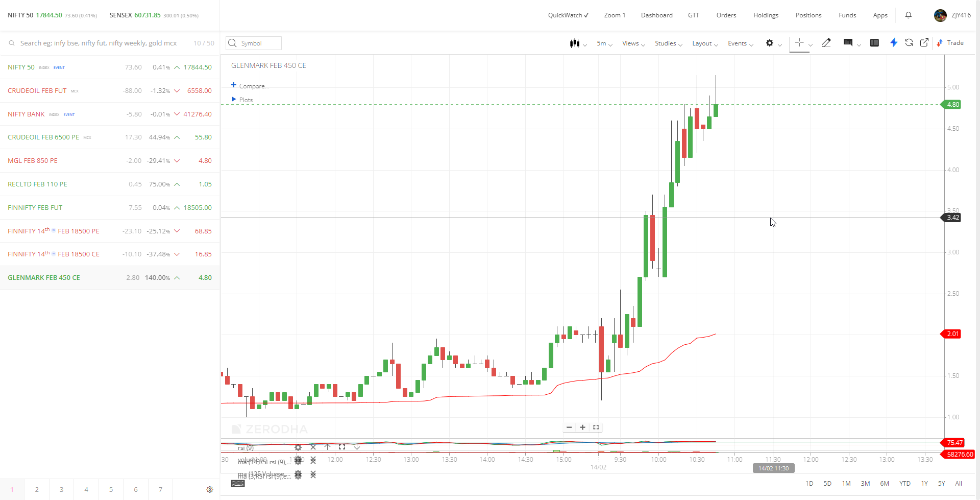
Task: Open the Studies dropdown
Action: point(669,43)
